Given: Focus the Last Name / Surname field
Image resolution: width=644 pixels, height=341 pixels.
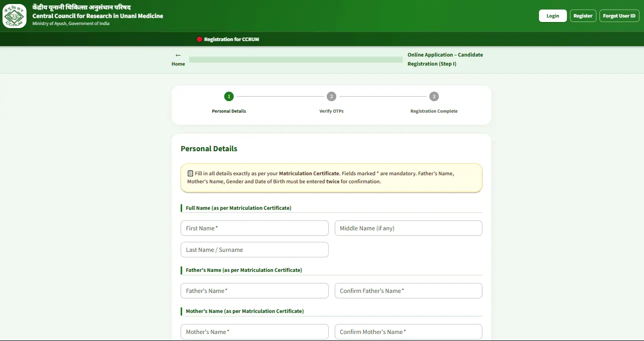Looking at the screenshot, I should tap(255, 250).
